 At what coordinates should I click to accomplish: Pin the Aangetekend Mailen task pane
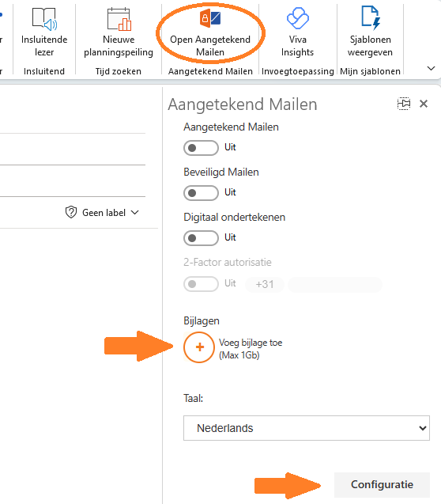tap(404, 104)
